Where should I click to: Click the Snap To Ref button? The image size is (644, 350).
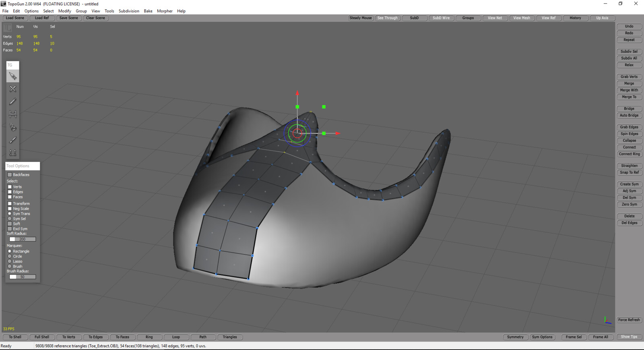[x=629, y=172]
